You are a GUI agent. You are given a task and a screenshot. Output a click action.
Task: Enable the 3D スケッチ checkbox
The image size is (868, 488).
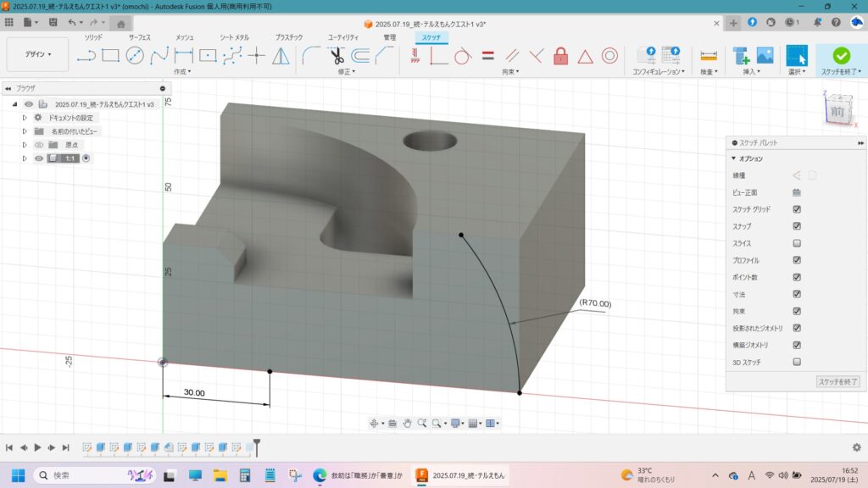797,362
